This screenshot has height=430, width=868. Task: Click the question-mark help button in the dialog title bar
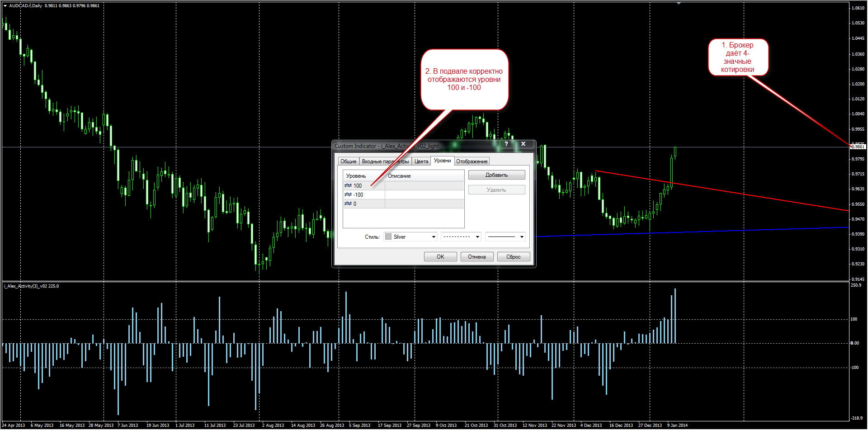tap(506, 144)
